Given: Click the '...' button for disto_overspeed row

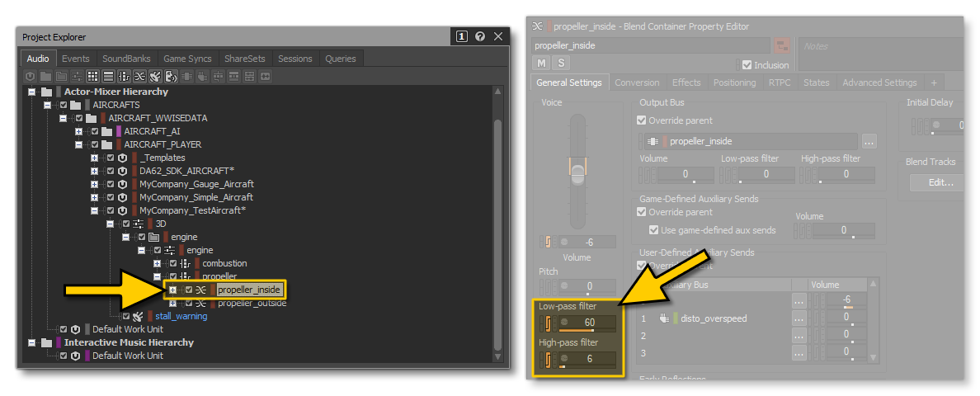Looking at the screenshot, I should click(x=799, y=318).
